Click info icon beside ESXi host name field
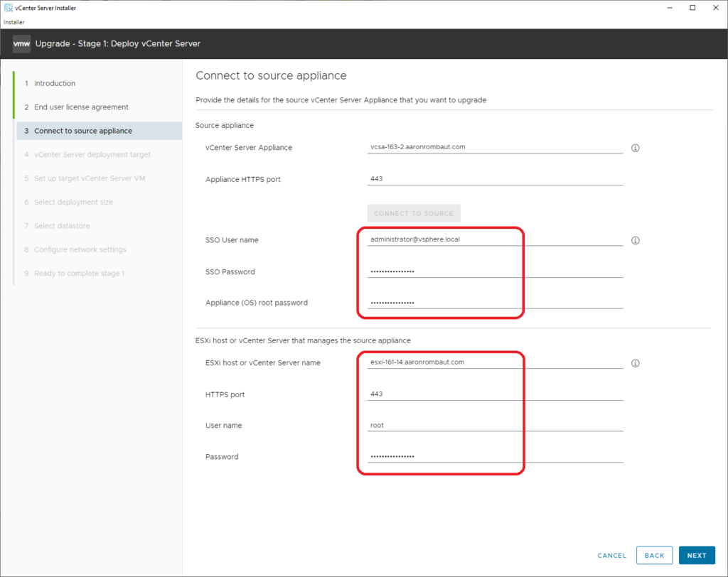This screenshot has width=728, height=577. click(x=636, y=363)
